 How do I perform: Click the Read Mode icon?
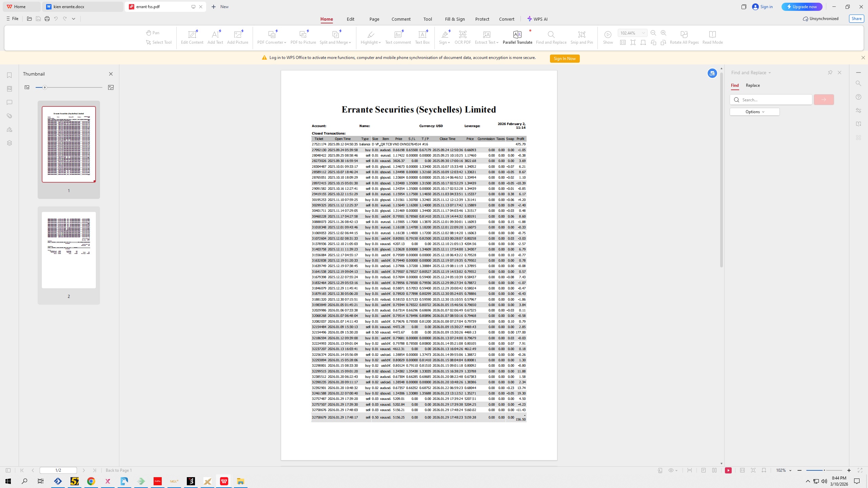tap(712, 35)
